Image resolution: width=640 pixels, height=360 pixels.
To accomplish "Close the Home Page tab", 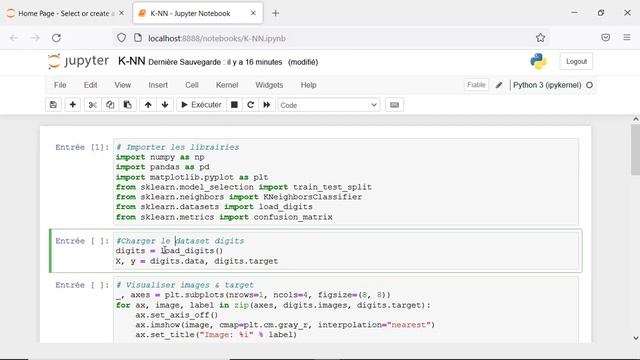I will tap(122, 13).
